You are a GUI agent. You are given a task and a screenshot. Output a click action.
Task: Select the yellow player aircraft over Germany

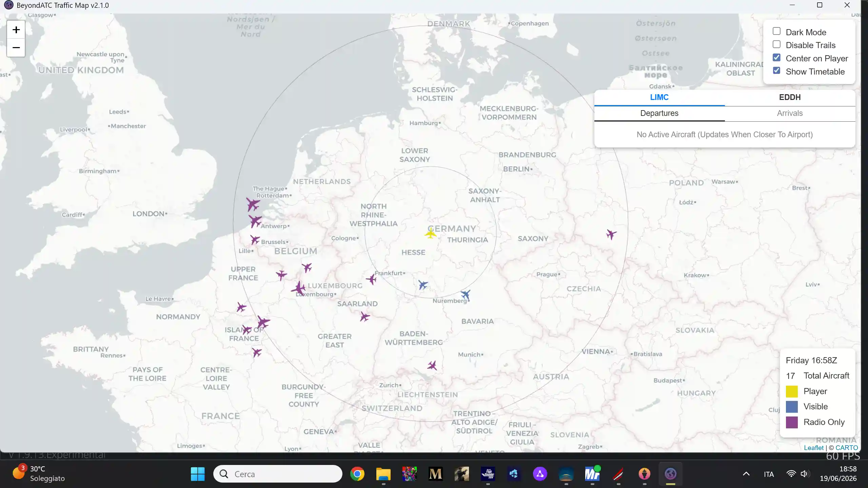click(431, 233)
